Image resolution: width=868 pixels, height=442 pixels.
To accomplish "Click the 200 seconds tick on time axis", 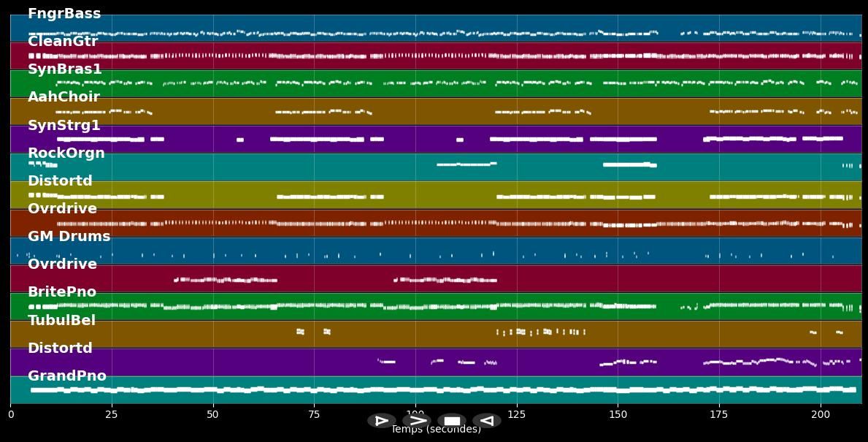I will pos(821,415).
